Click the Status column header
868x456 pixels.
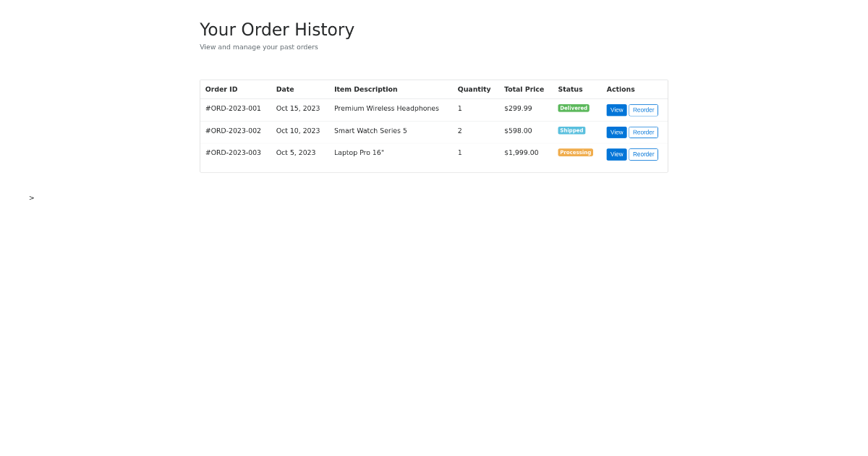point(570,89)
